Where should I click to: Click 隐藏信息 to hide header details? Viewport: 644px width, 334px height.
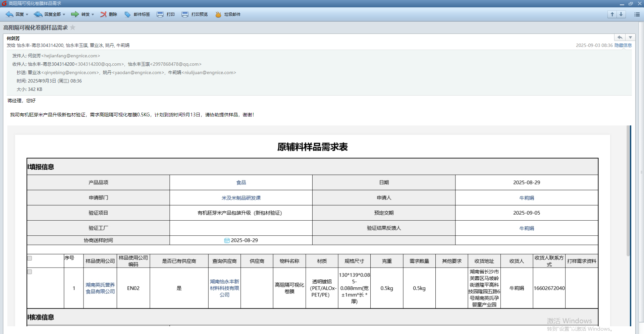tap(623, 45)
